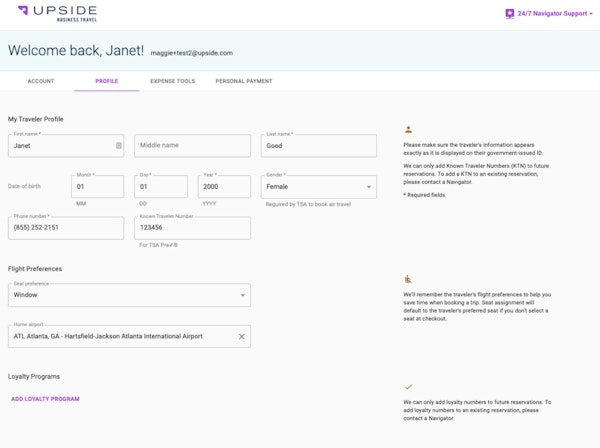The height and width of the screenshot is (448, 600).
Task: Click the airline seat icon
Action: pyautogui.click(x=408, y=279)
